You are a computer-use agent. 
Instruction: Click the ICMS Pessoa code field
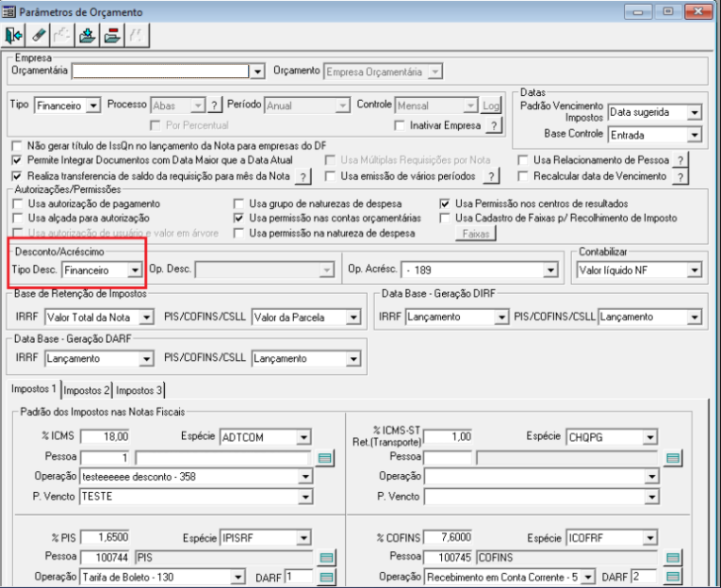click(106, 458)
